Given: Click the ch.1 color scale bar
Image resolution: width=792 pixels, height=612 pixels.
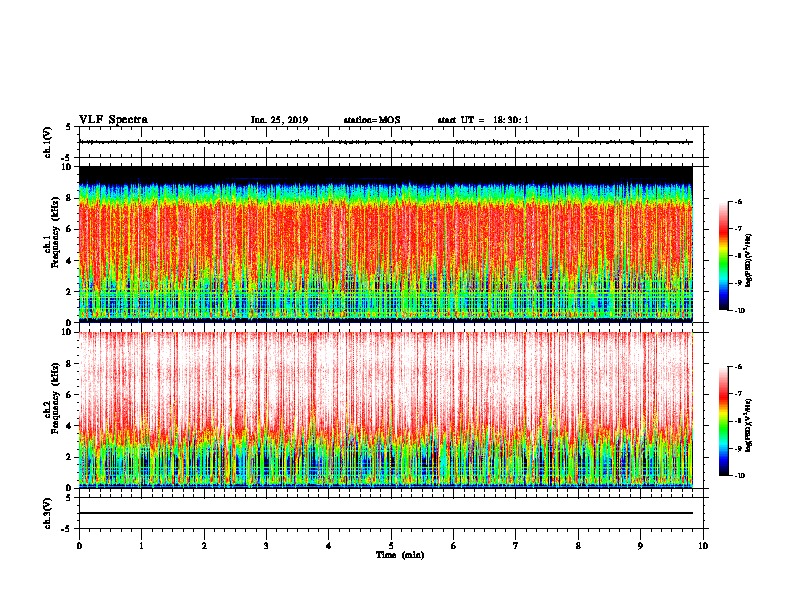Looking at the screenshot, I should click(724, 256).
